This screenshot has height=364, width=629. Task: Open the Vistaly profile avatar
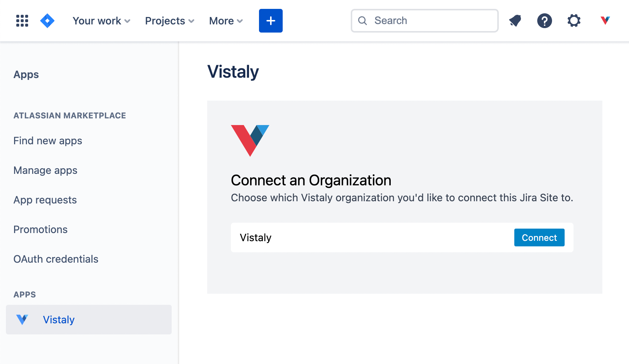point(605,20)
